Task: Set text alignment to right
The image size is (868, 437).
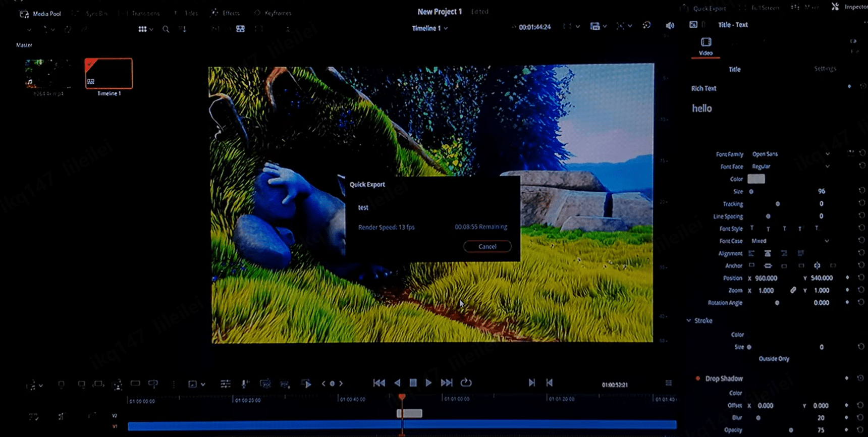Action: tap(784, 253)
